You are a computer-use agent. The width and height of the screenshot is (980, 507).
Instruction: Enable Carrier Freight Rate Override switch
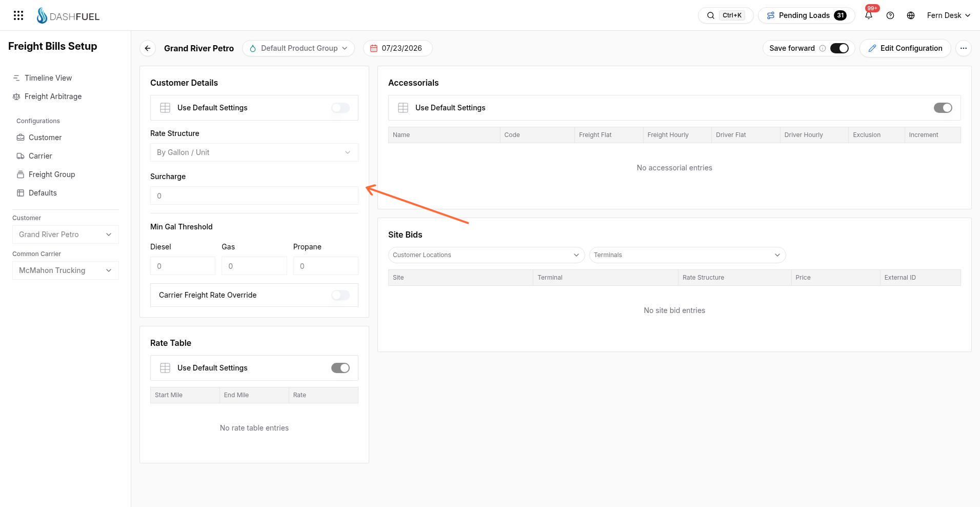[x=341, y=295]
